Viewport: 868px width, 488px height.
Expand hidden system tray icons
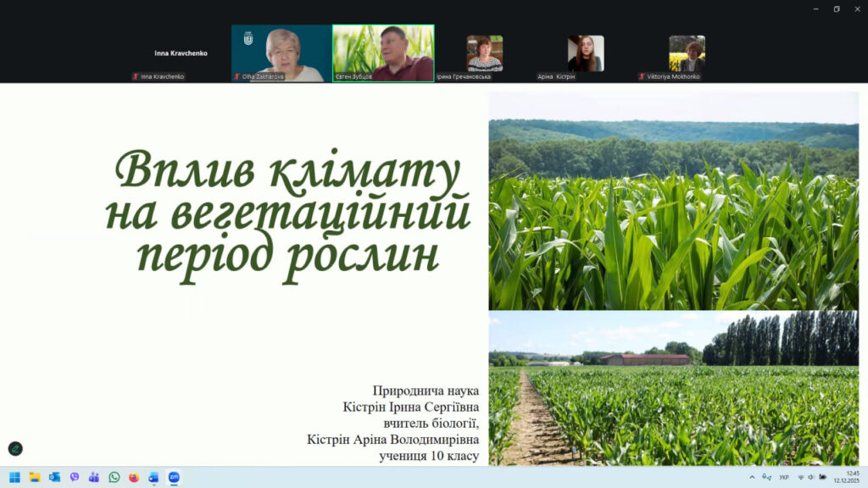(753, 476)
